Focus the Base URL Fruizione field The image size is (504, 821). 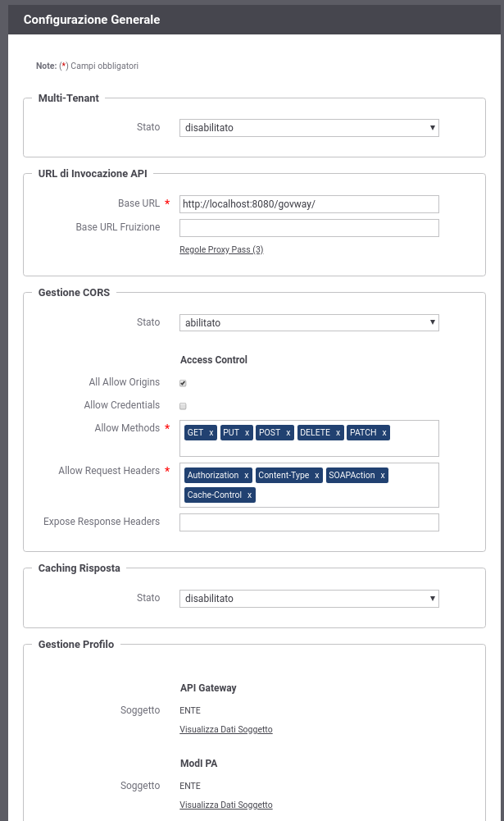[x=309, y=228]
